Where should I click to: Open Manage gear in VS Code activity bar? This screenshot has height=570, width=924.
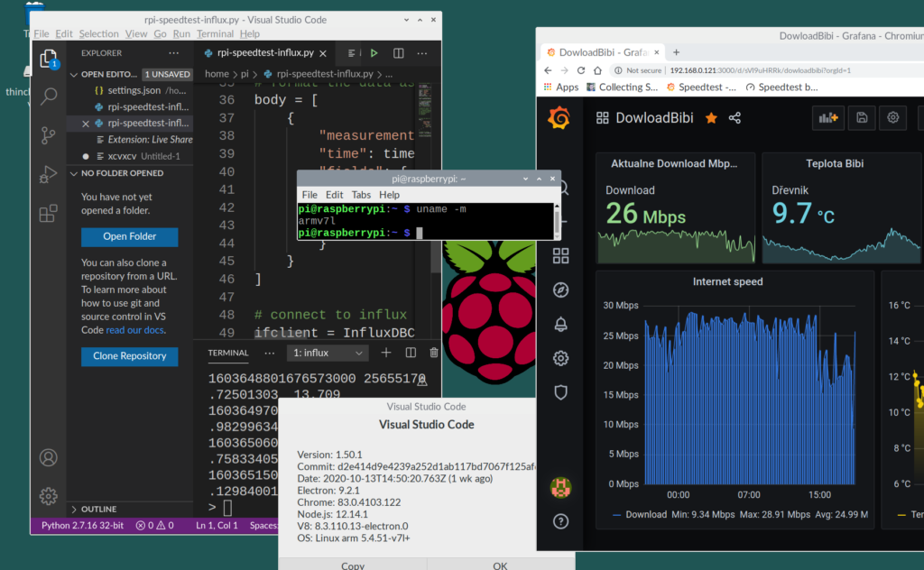pyautogui.click(x=49, y=496)
